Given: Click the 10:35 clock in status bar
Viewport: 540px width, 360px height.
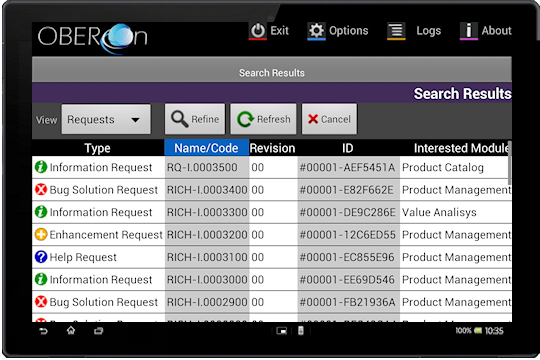Looking at the screenshot, I should pos(494,331).
